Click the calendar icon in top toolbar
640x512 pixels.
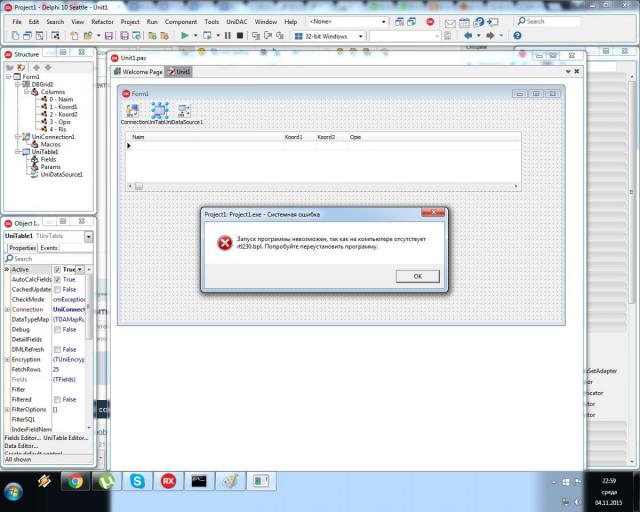point(464,22)
